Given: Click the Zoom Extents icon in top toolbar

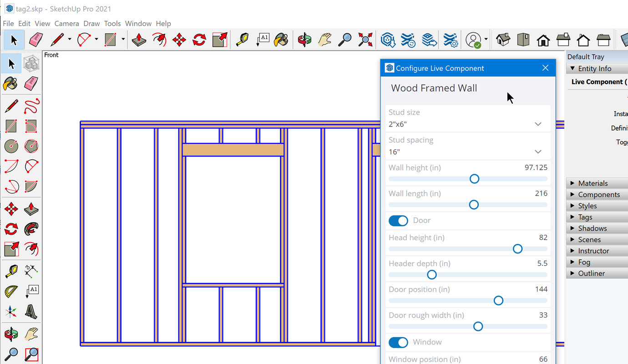Looking at the screenshot, I should pyautogui.click(x=365, y=40).
